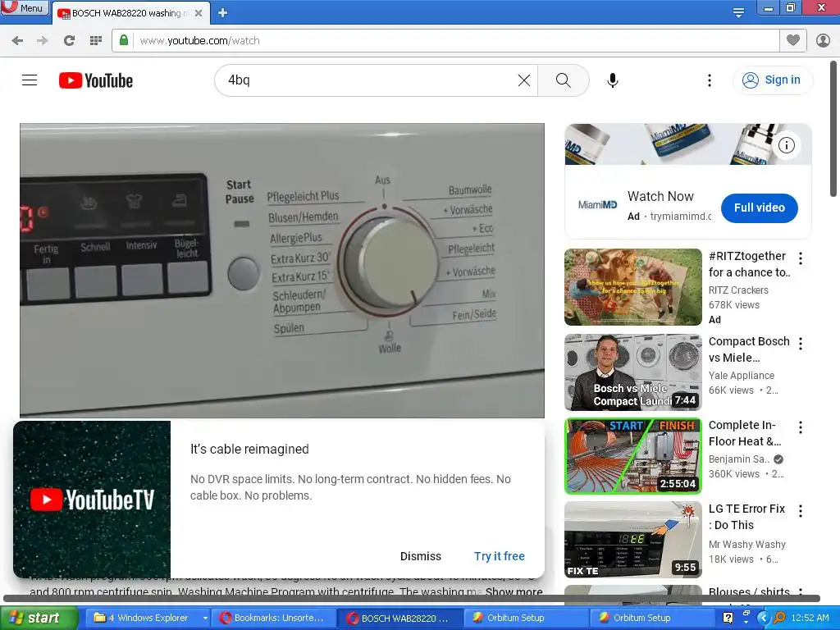
Task: Click the Full video ad button
Action: 759,208
